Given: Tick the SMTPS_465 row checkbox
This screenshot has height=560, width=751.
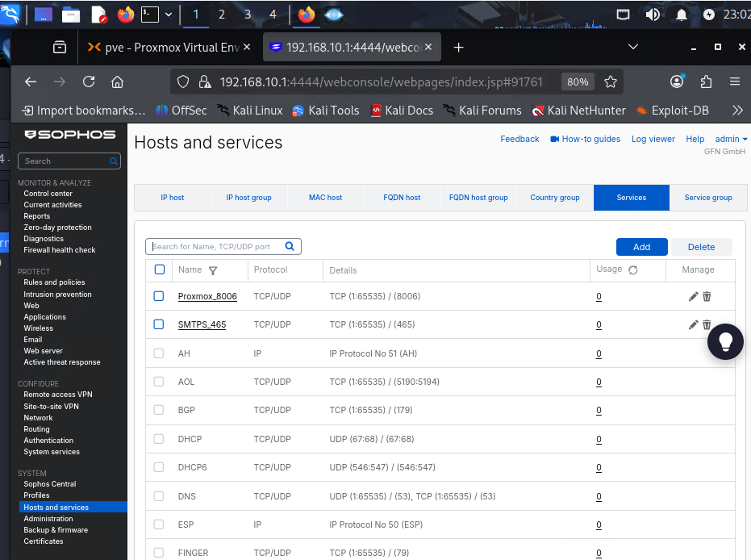Looking at the screenshot, I should point(159,324).
